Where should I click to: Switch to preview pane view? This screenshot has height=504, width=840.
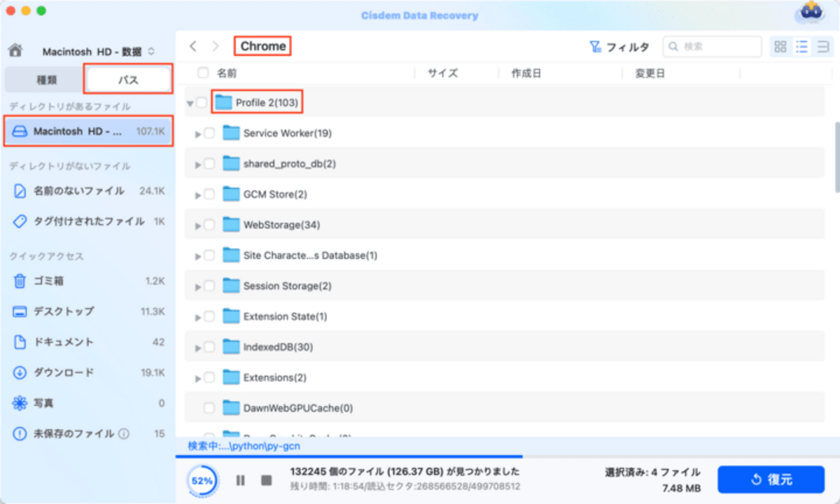point(822,47)
